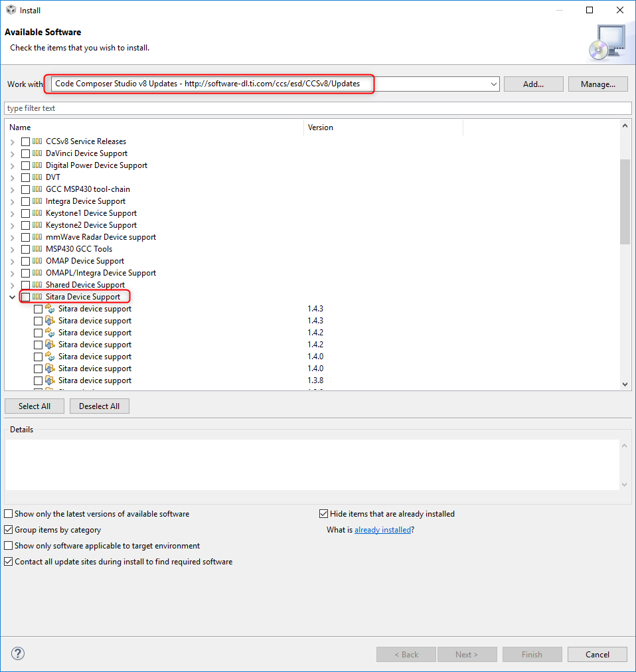Check the Sitara Device Support category checkbox

click(x=26, y=297)
